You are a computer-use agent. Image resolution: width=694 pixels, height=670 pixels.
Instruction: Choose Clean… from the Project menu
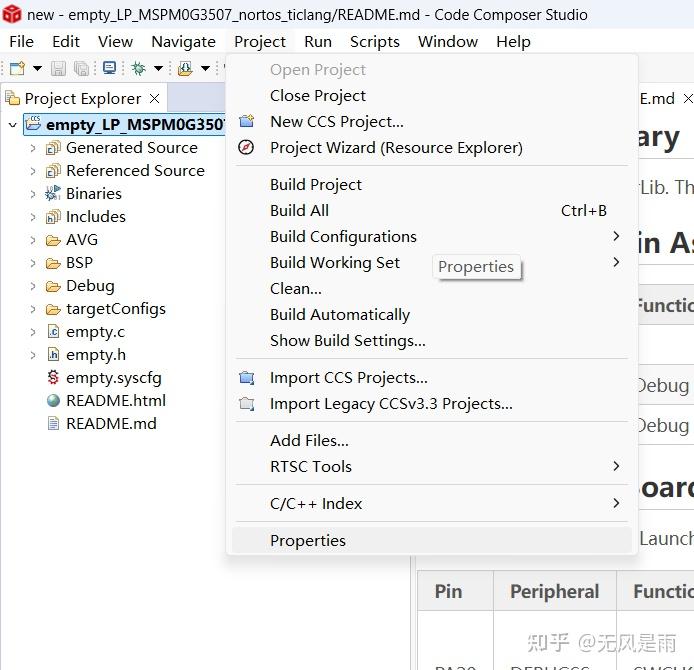pyautogui.click(x=432, y=289)
